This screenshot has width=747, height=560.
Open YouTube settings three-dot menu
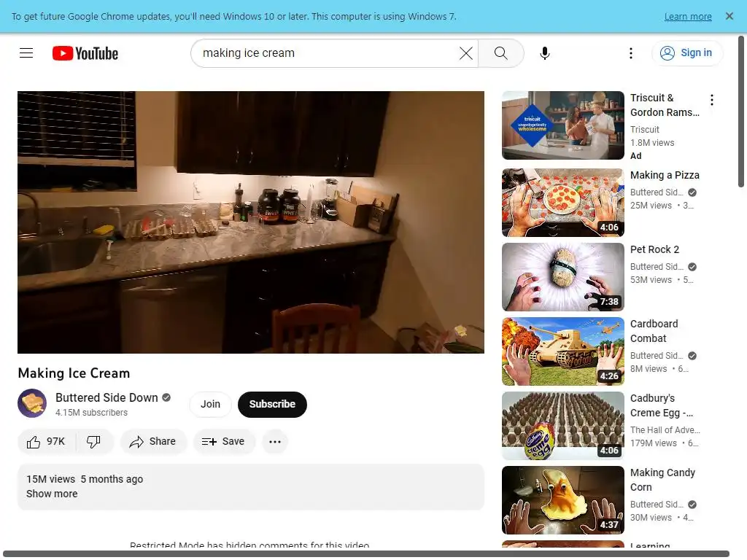tap(631, 52)
